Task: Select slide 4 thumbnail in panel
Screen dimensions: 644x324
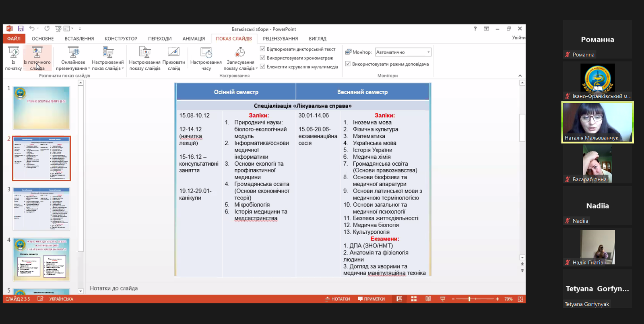Action: 41,260
